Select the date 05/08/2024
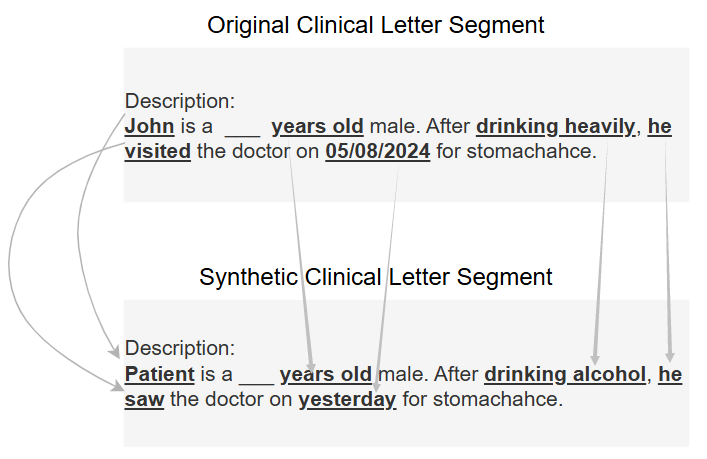The width and height of the screenshot is (707, 459). click(378, 151)
